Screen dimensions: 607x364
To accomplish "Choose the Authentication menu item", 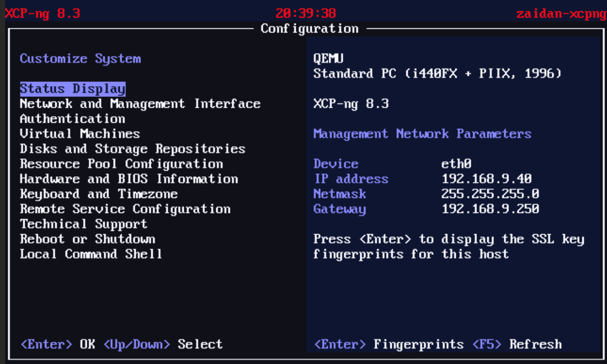I will 72,119.
